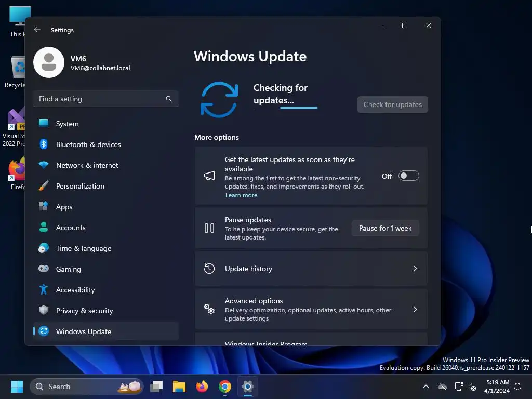Click the Find a setting search box
Image resolution: width=532 pixels, height=399 pixels.
click(106, 99)
